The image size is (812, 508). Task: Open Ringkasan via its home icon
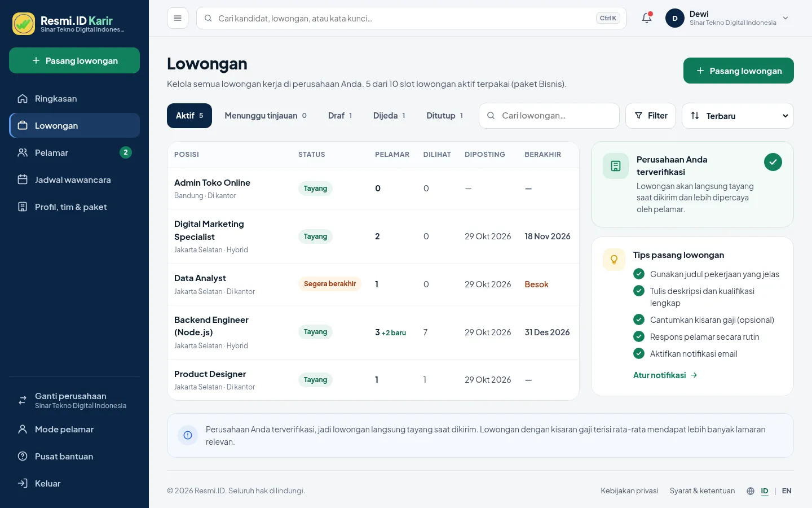coord(23,99)
